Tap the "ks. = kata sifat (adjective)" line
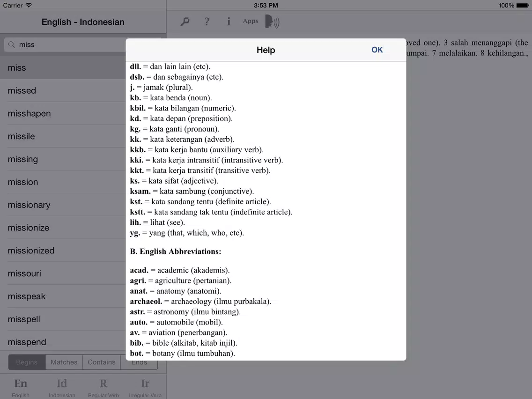 pyautogui.click(x=174, y=181)
